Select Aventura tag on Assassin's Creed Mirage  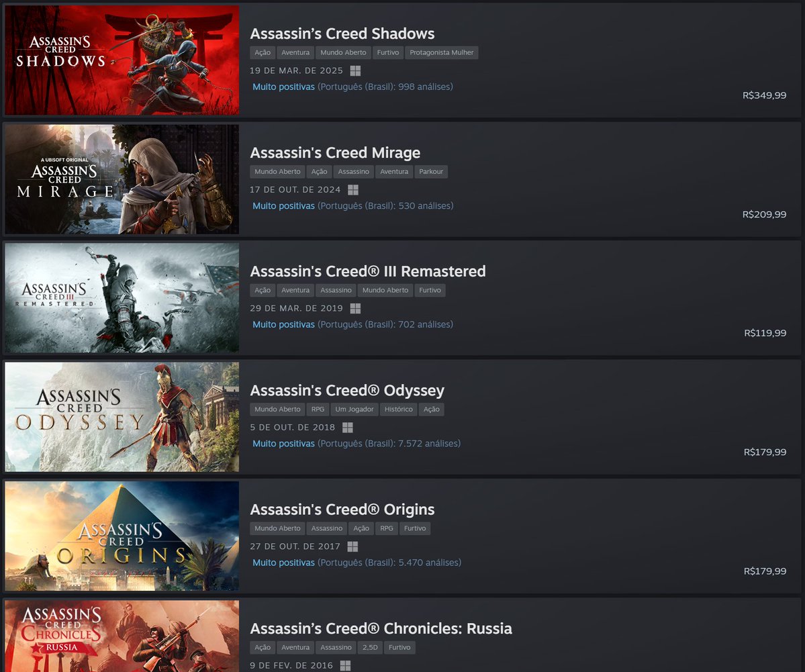[394, 171]
